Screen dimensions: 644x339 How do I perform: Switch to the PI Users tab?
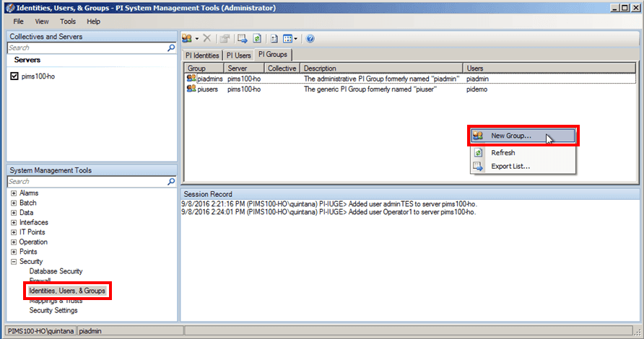239,56
